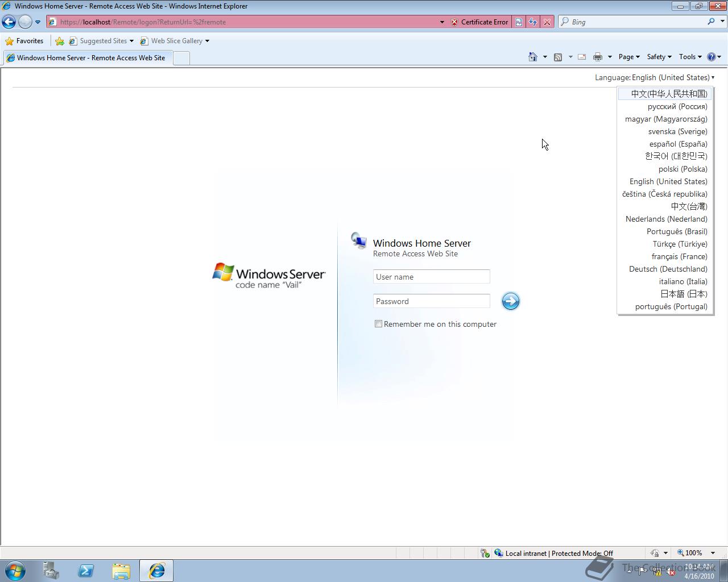Viewport: 728px width, 582px height.
Task: Open the Page menu
Action: coord(629,57)
